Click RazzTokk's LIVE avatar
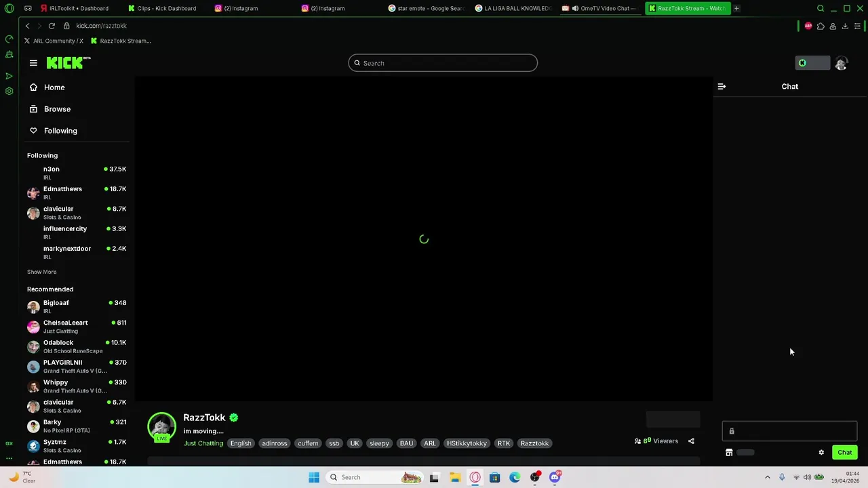 tap(161, 427)
